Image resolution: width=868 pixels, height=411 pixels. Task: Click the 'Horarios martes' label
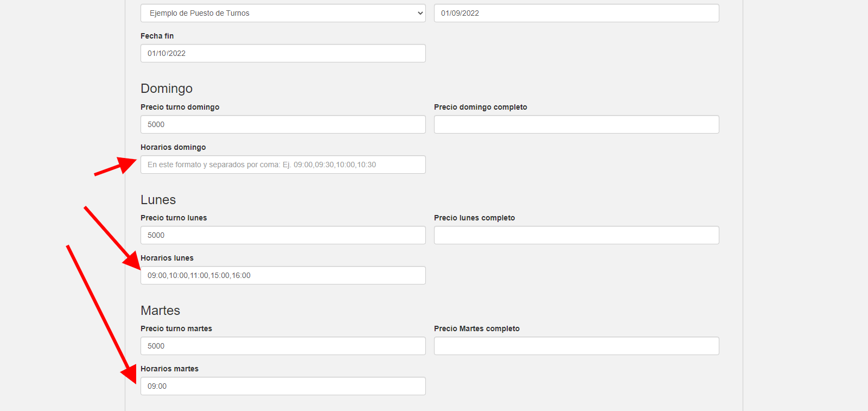coord(169,369)
